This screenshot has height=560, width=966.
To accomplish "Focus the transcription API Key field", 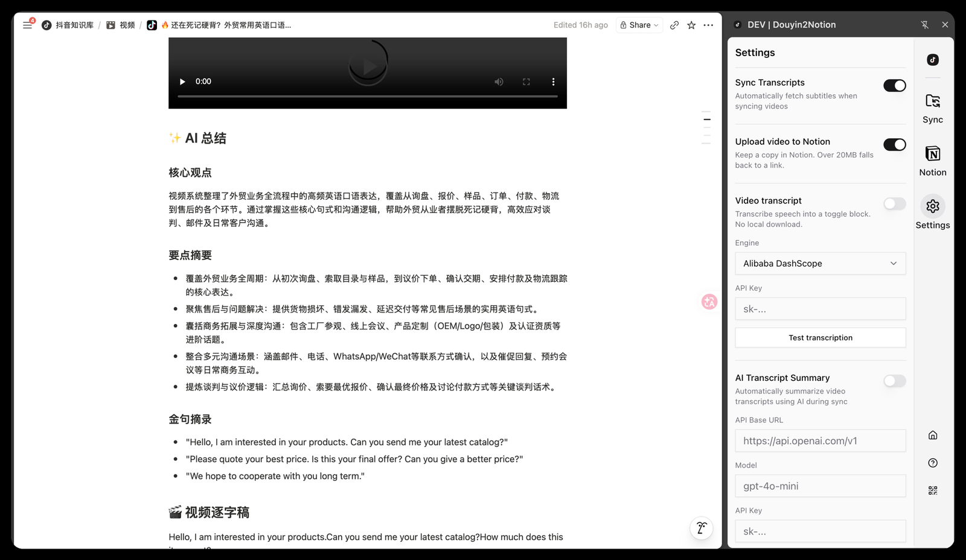I will click(x=820, y=309).
